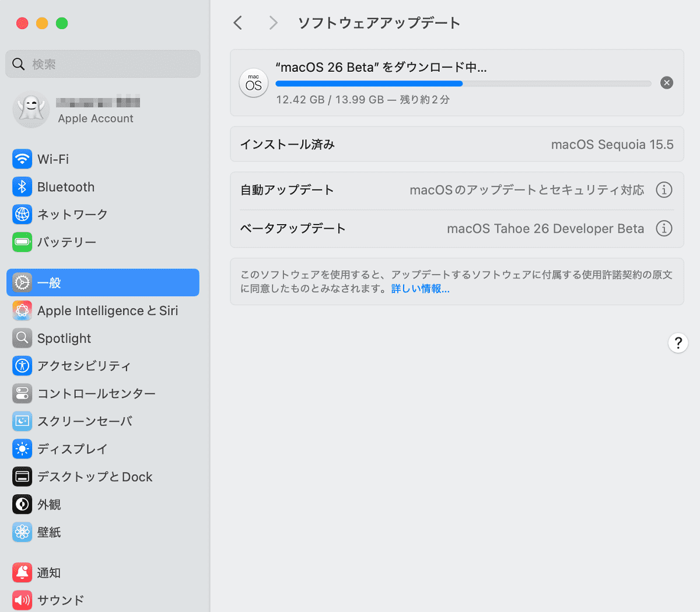Image resolution: width=700 pixels, height=612 pixels.
Task: Click the 壁紙 wallpaper icon
Action: (x=22, y=532)
